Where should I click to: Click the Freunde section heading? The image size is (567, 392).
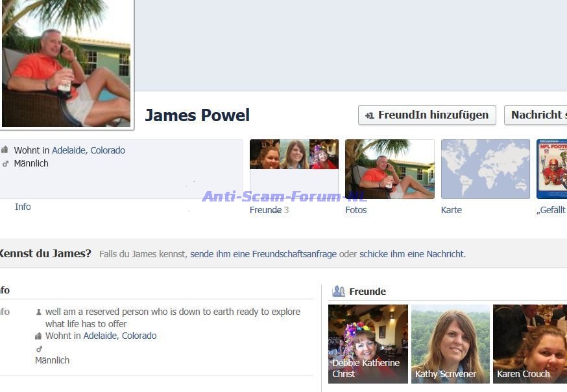pyautogui.click(x=367, y=292)
